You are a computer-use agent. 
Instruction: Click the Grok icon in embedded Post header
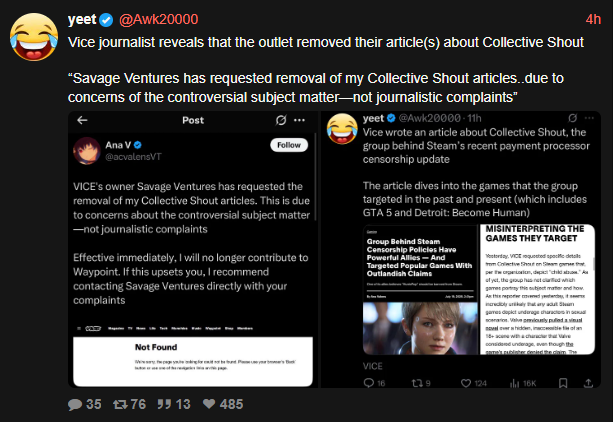pos(281,120)
